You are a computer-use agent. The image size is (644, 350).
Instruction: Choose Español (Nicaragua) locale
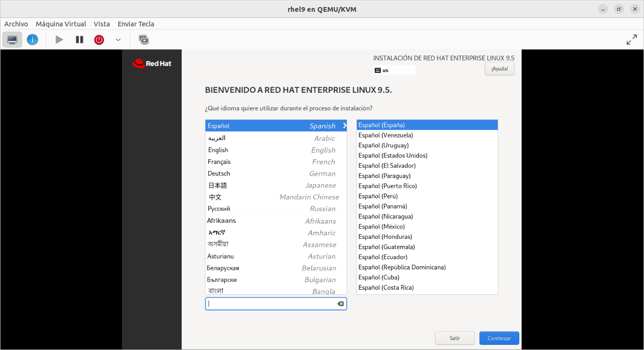427,216
